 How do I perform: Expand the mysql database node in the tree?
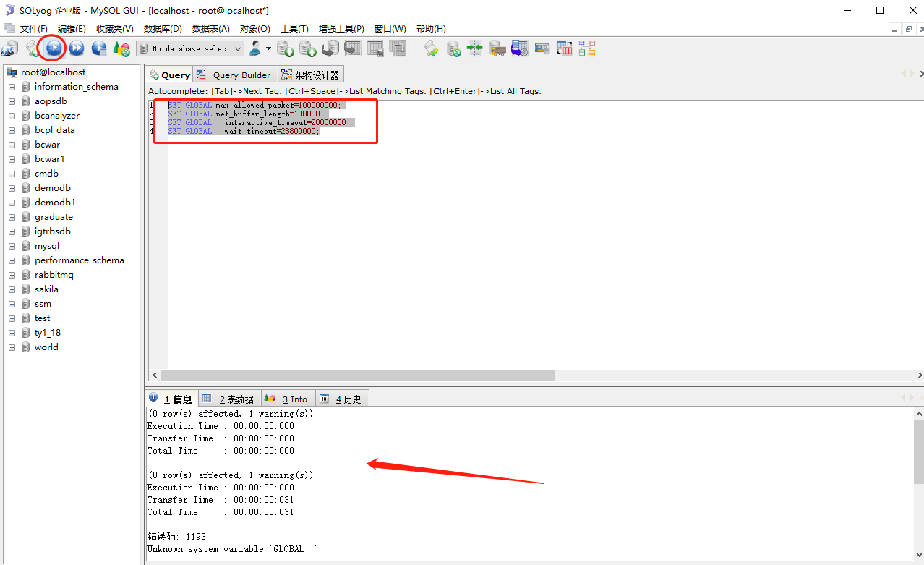tap(12, 245)
